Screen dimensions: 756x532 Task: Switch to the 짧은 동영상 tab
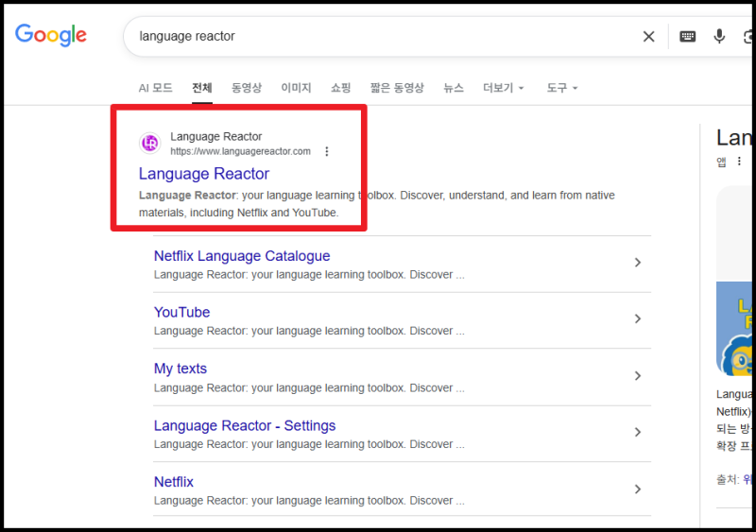[x=397, y=88]
